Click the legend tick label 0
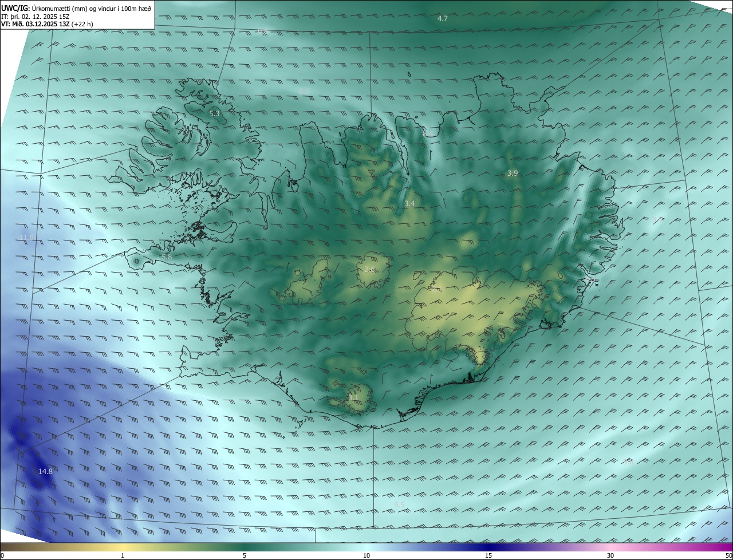 [2, 556]
